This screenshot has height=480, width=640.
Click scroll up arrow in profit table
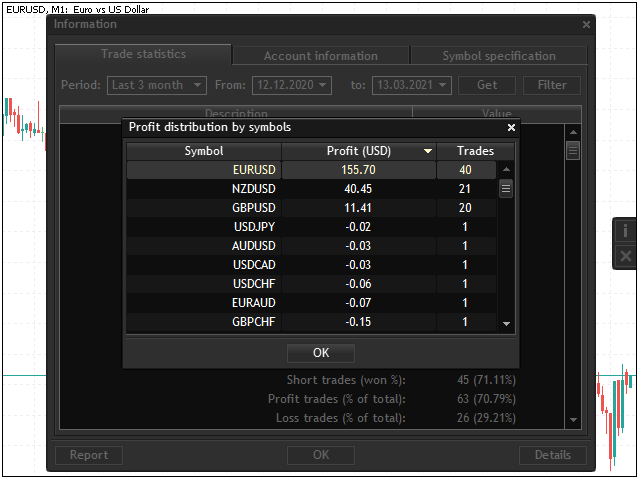click(506, 169)
